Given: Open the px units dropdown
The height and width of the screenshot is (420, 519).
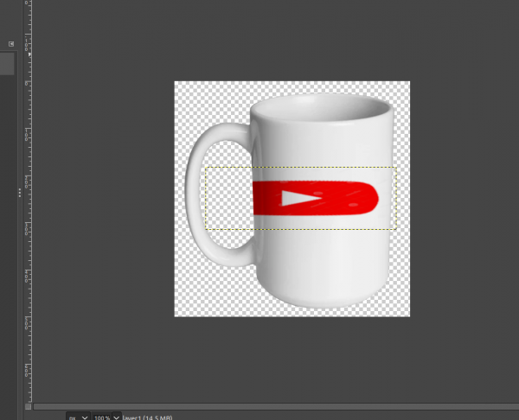Looking at the screenshot, I should coord(78,417).
